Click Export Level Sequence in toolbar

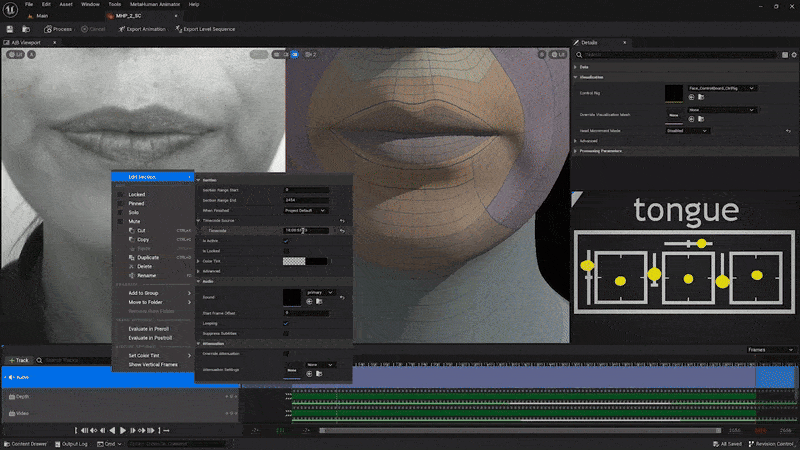click(x=205, y=29)
